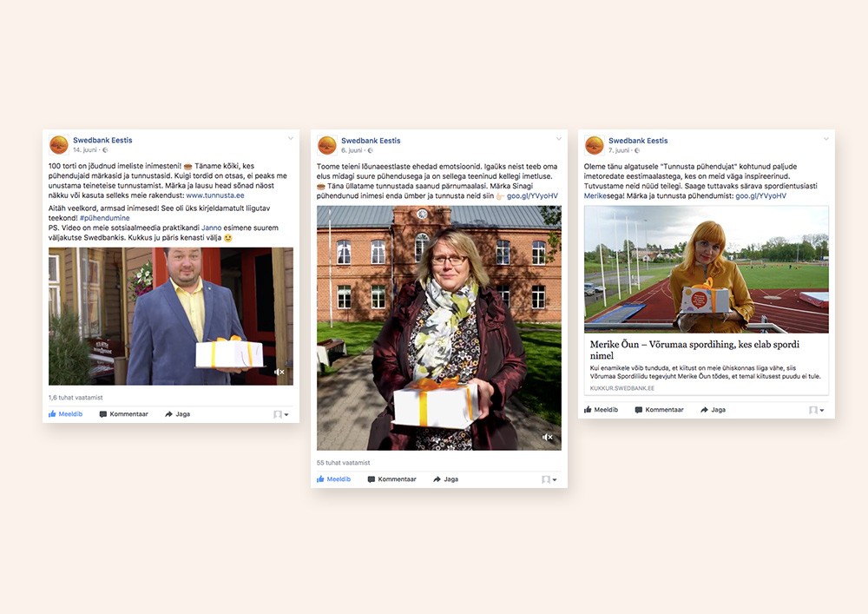The width and height of the screenshot is (868, 614).
Task: Click the Janno mention link
Action: pos(212,228)
